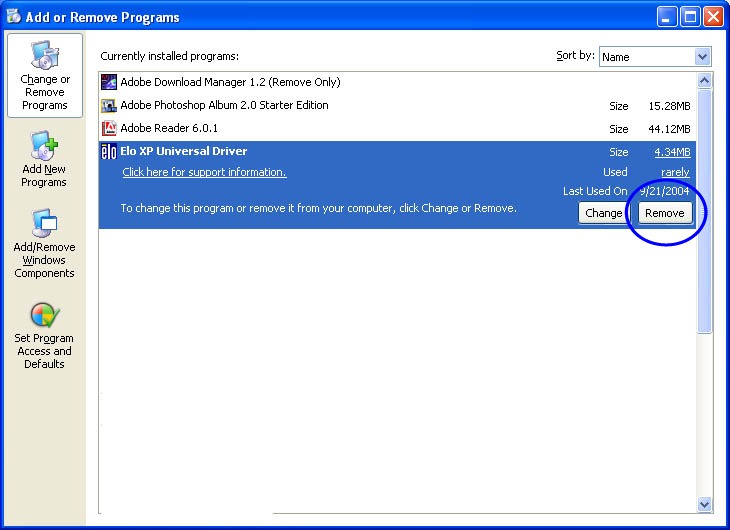Select Adobe Reader 6.0.1 entry
The height and width of the screenshot is (530, 730).
169,128
